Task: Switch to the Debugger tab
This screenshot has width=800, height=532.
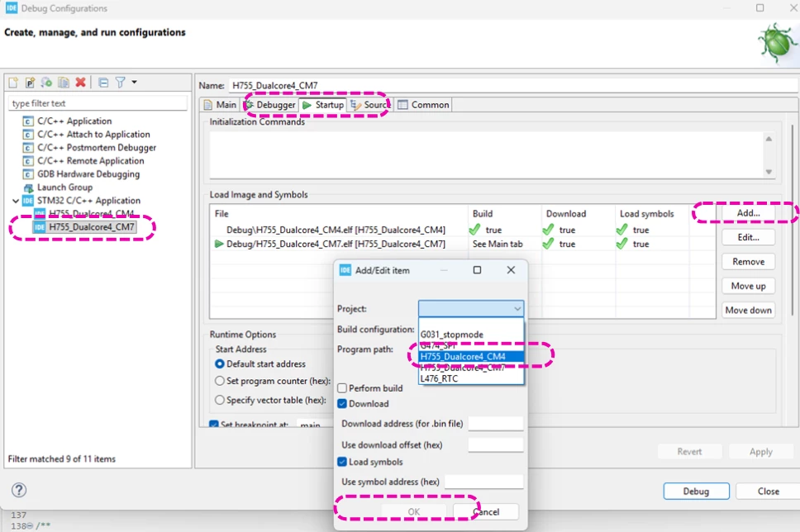Action: coord(270,105)
